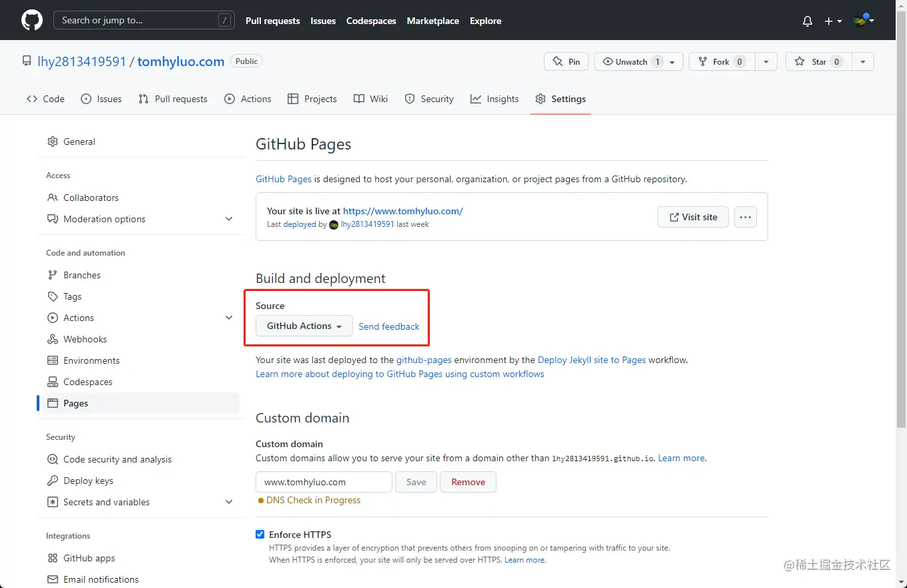This screenshot has height=588, width=907.
Task: Click the red Remove domain button
Action: pyautogui.click(x=468, y=482)
